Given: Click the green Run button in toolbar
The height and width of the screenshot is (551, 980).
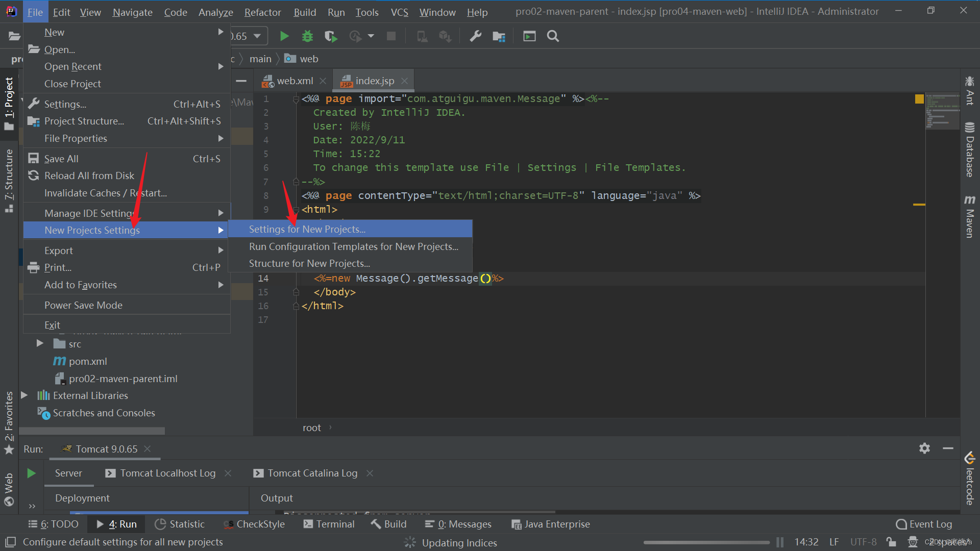Looking at the screenshot, I should pos(284,36).
